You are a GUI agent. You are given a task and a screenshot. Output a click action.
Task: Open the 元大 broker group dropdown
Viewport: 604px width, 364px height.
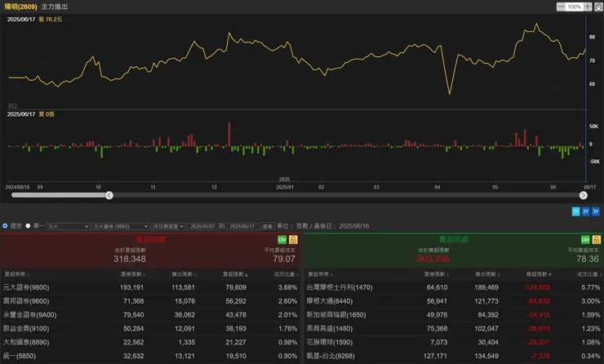click(69, 227)
